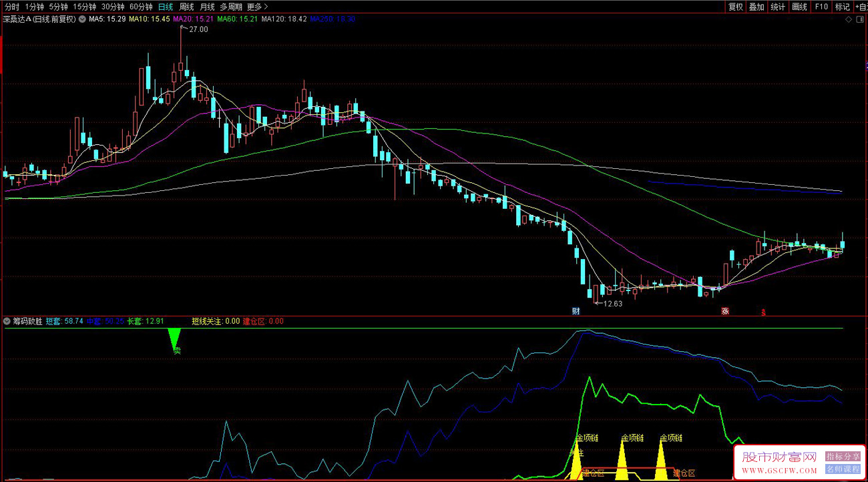Click the 叠加 overlay button
This screenshot has width=868, height=482.
pos(756,7)
